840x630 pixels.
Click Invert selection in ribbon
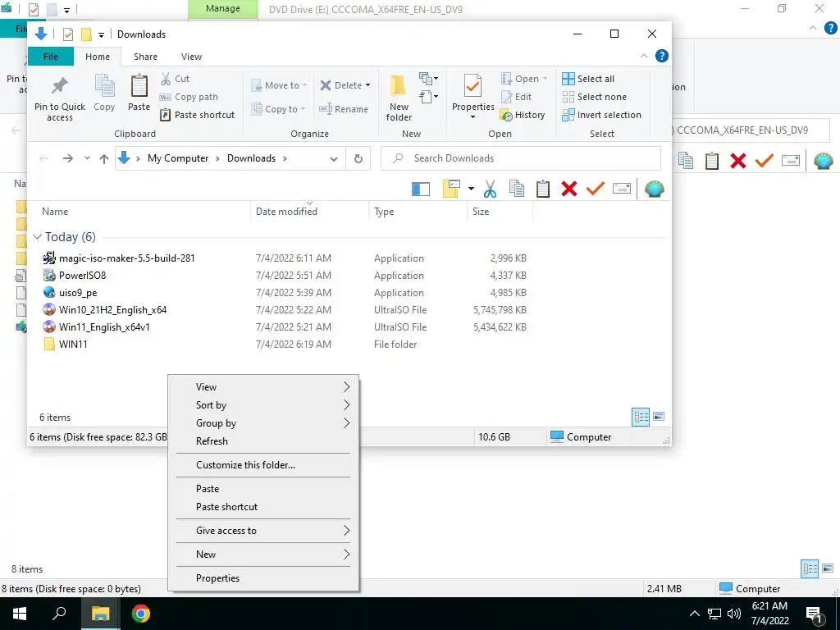pyautogui.click(x=601, y=115)
